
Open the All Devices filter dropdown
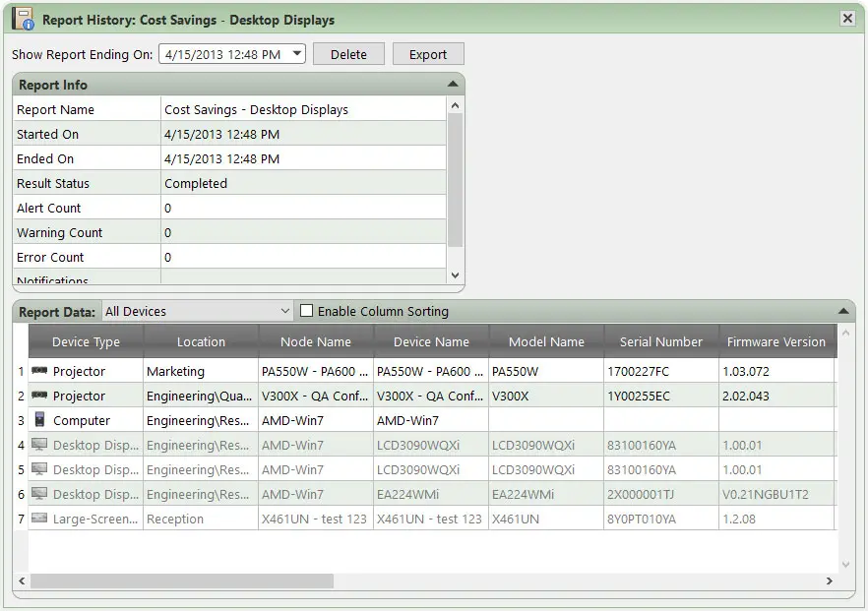[285, 311]
